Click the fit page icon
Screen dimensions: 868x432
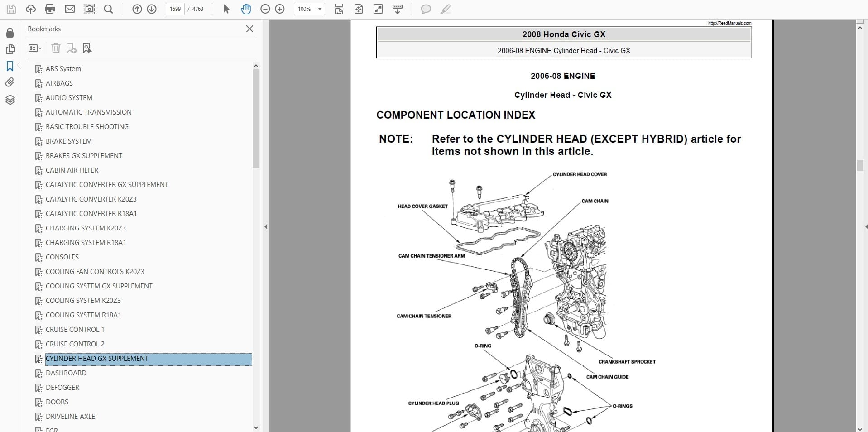(359, 9)
